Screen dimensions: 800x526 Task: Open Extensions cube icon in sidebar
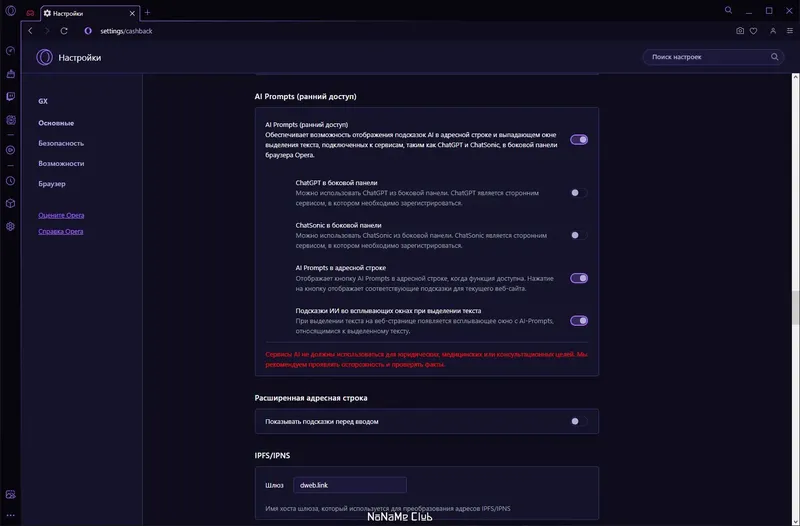click(x=10, y=204)
